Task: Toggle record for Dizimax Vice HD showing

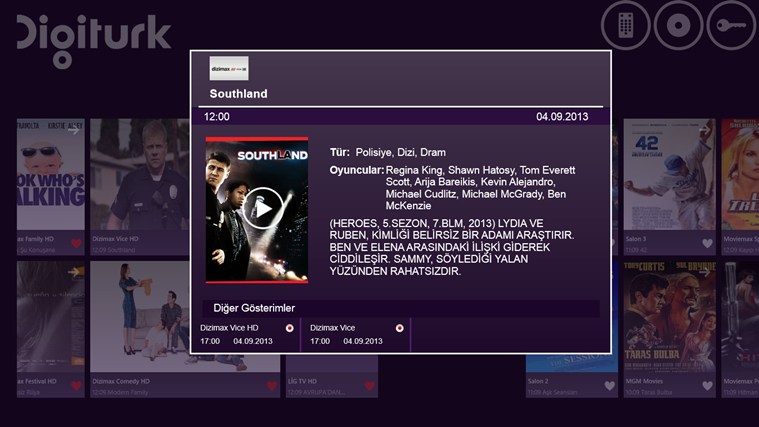Action: [x=289, y=328]
